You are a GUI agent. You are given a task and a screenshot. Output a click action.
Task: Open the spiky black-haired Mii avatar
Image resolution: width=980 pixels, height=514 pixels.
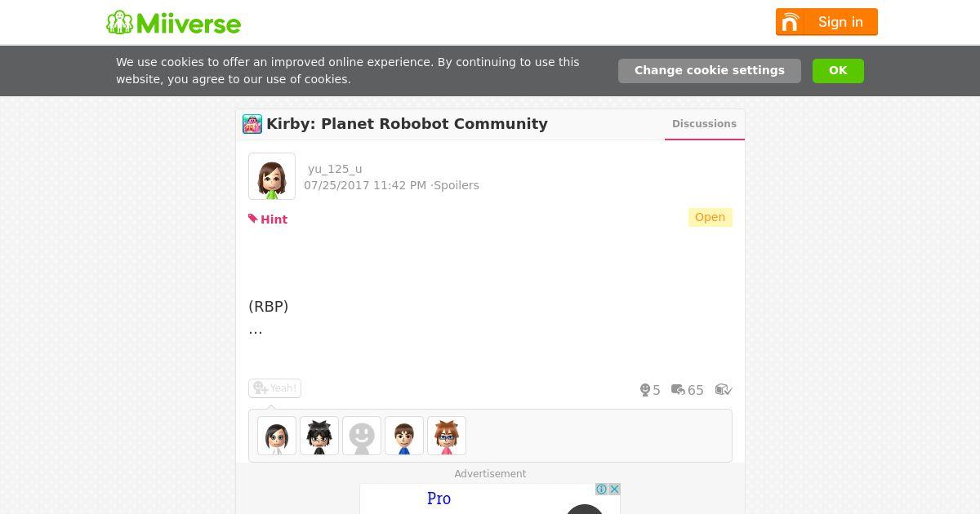(x=319, y=436)
